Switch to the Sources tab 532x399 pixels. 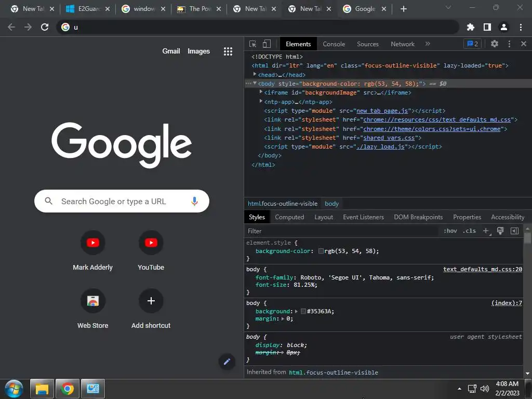(x=368, y=44)
